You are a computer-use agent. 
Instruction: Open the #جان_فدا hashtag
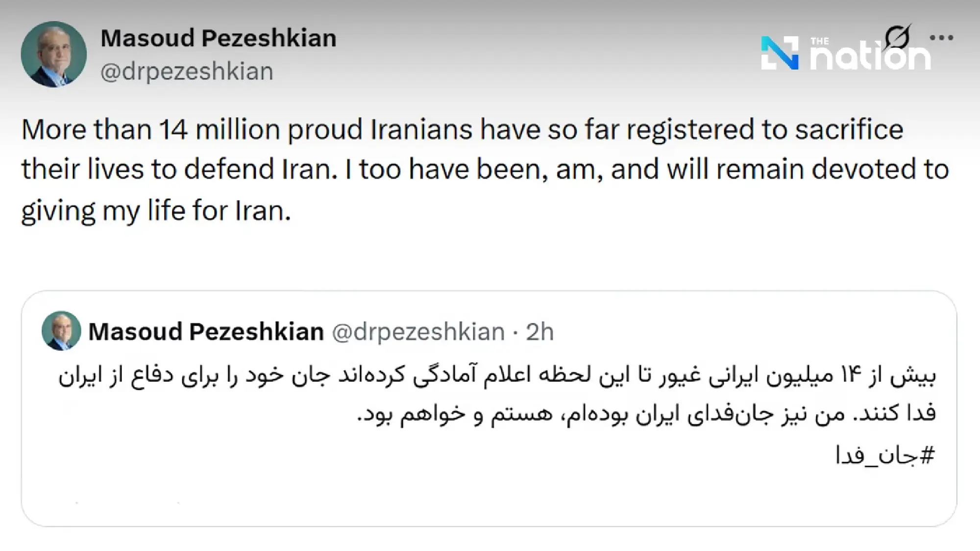click(x=885, y=456)
